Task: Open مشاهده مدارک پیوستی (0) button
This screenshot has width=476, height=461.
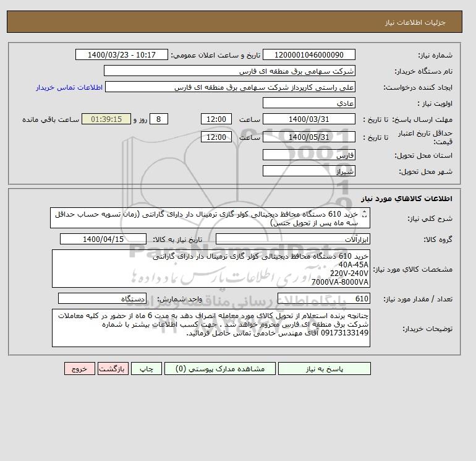Action: coord(220,369)
